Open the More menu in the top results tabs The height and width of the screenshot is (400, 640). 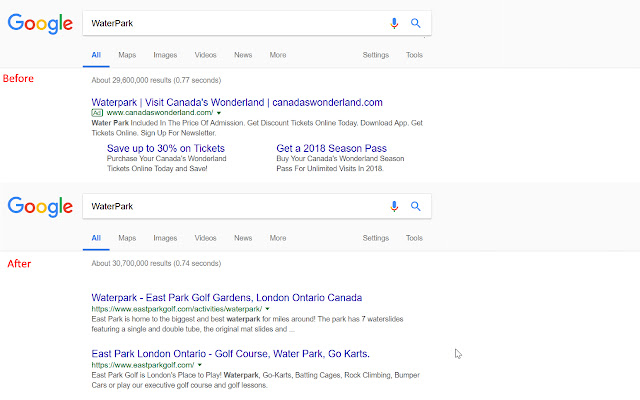(x=277, y=55)
